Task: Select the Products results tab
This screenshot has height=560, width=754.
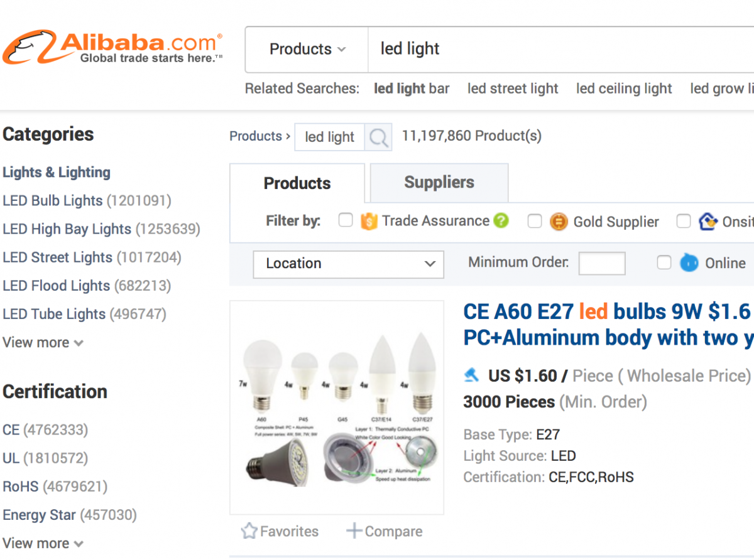Action: [297, 183]
